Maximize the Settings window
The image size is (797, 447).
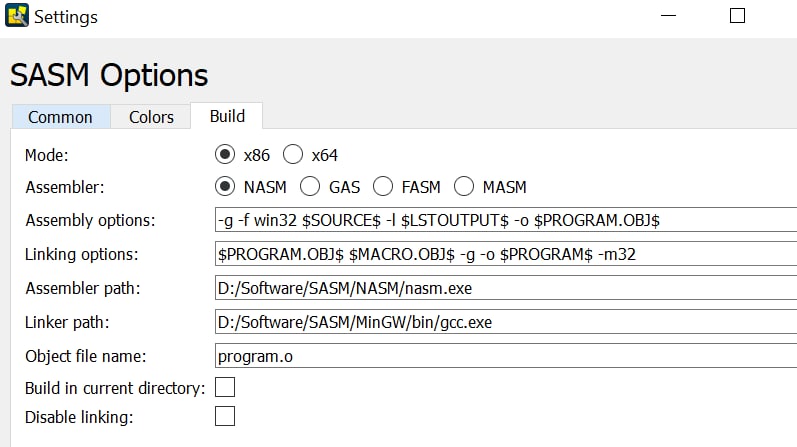(737, 16)
